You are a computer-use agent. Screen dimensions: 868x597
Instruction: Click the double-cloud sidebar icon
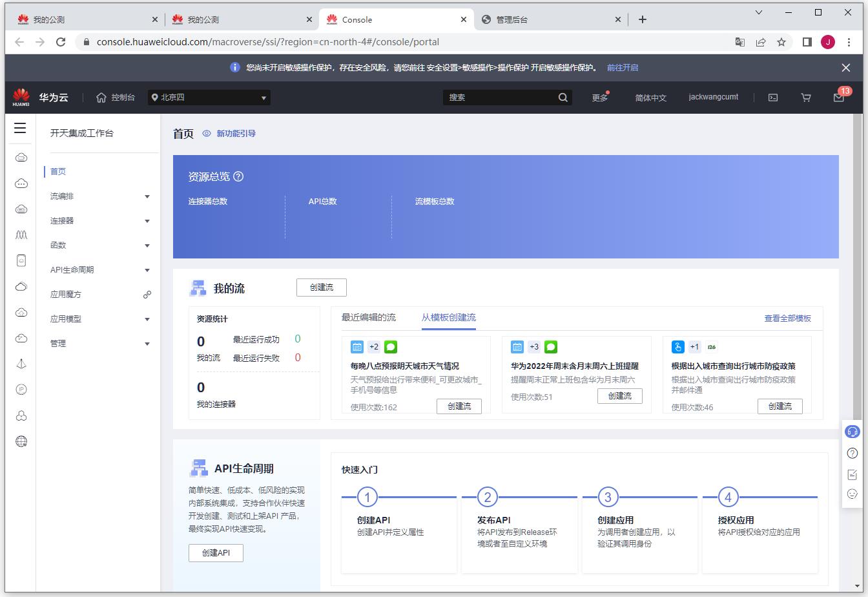(x=21, y=287)
